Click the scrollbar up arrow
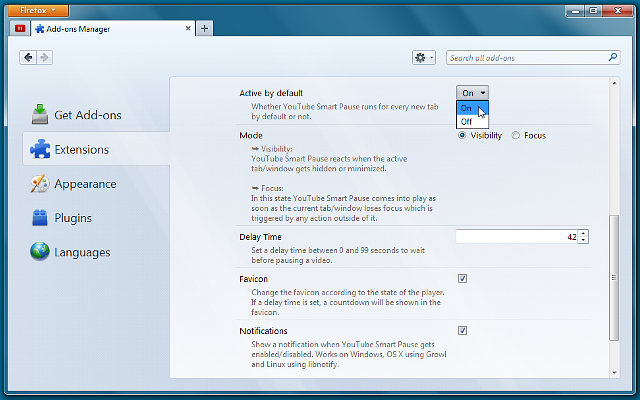 click(x=614, y=83)
